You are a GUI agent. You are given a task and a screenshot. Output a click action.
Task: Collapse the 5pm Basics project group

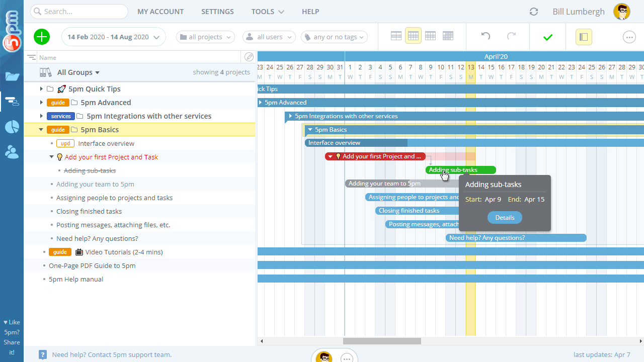tap(41, 129)
